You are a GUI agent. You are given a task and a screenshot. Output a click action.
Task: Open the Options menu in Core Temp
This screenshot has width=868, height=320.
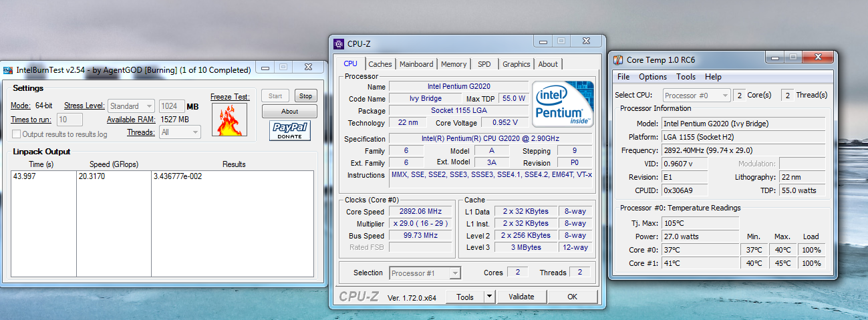652,77
